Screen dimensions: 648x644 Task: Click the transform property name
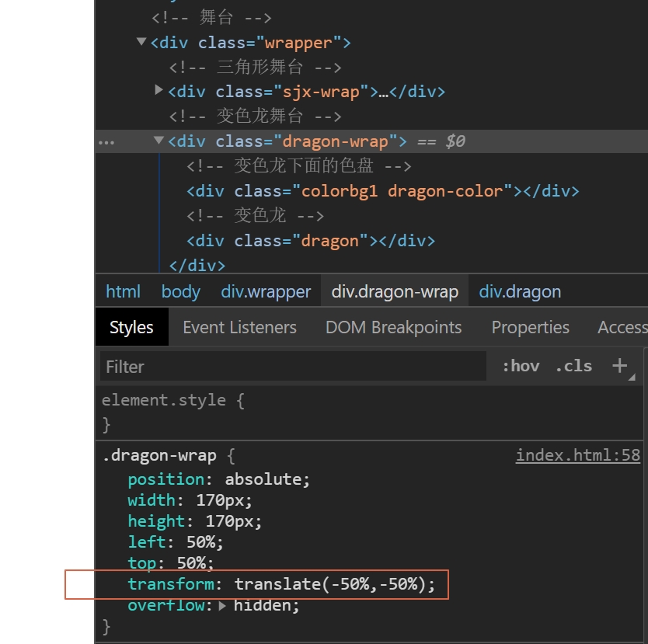[171, 584]
